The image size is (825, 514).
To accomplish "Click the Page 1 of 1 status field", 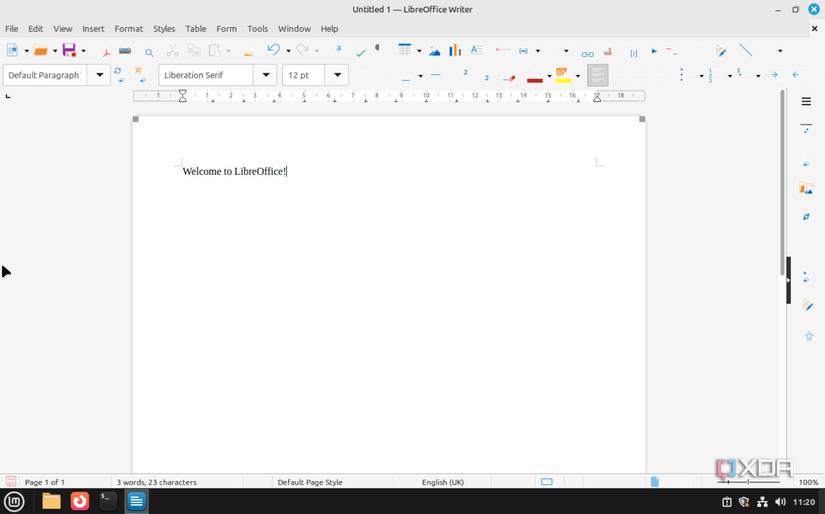I will (x=45, y=482).
